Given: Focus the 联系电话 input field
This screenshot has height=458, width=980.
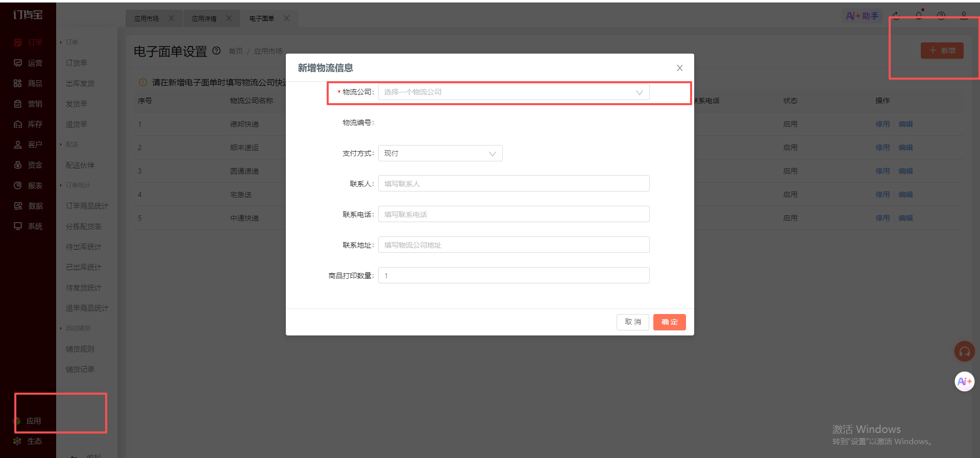Looking at the screenshot, I should (x=513, y=214).
